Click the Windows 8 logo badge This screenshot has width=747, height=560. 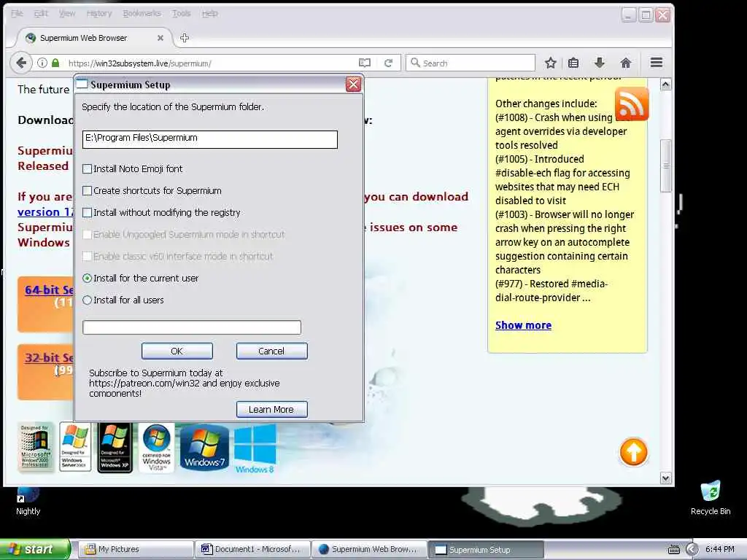pyautogui.click(x=255, y=448)
